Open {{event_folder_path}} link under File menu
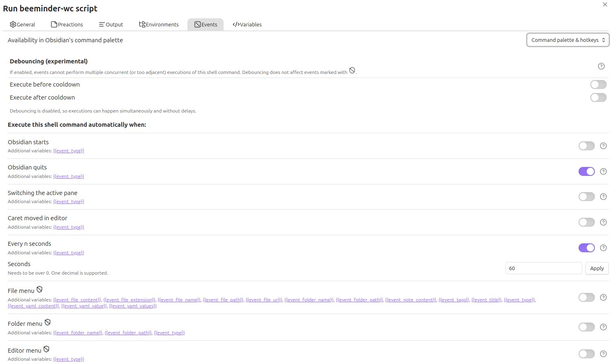 (x=359, y=300)
